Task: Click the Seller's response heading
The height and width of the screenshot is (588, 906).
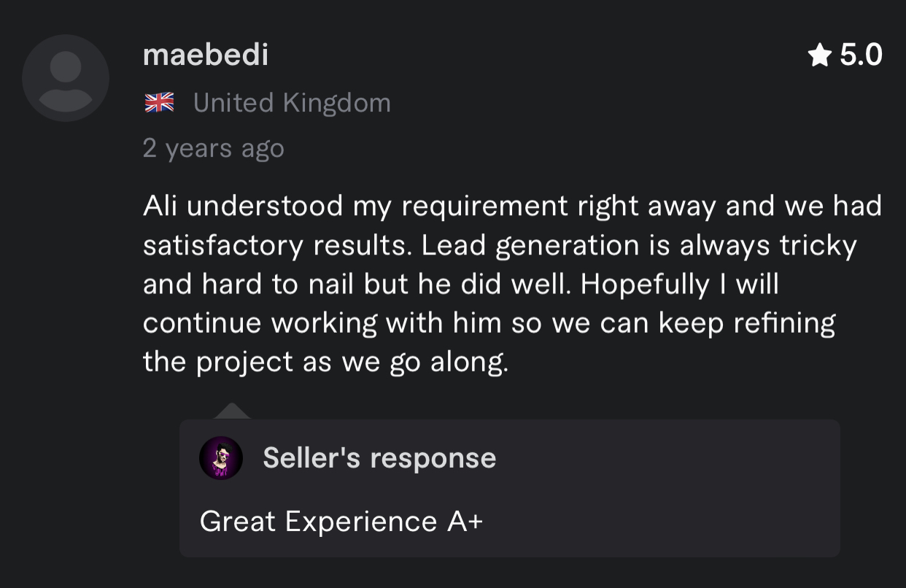Action: coord(379,457)
